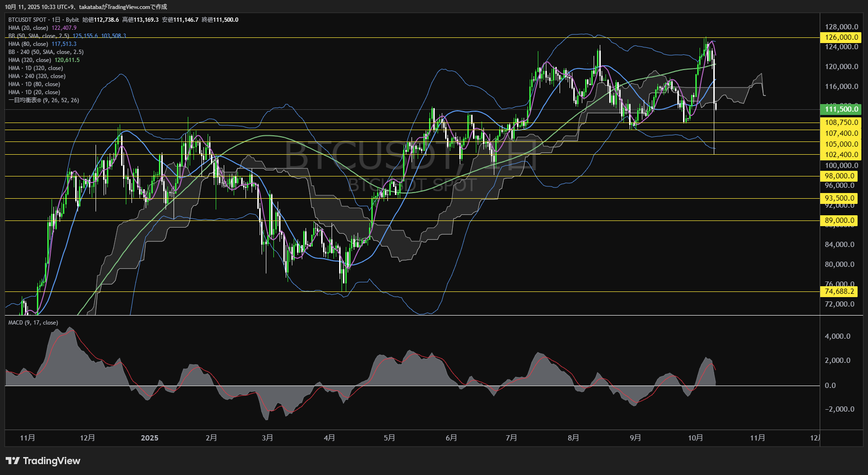Image resolution: width=868 pixels, height=475 pixels.
Task: Select the yellow 126,000.0 price line label
Action: click(x=841, y=37)
